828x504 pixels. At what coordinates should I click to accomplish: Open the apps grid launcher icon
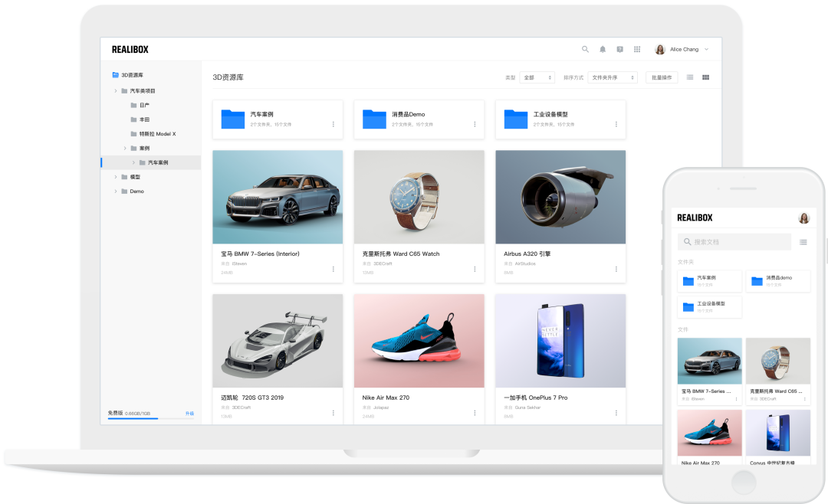click(x=637, y=49)
